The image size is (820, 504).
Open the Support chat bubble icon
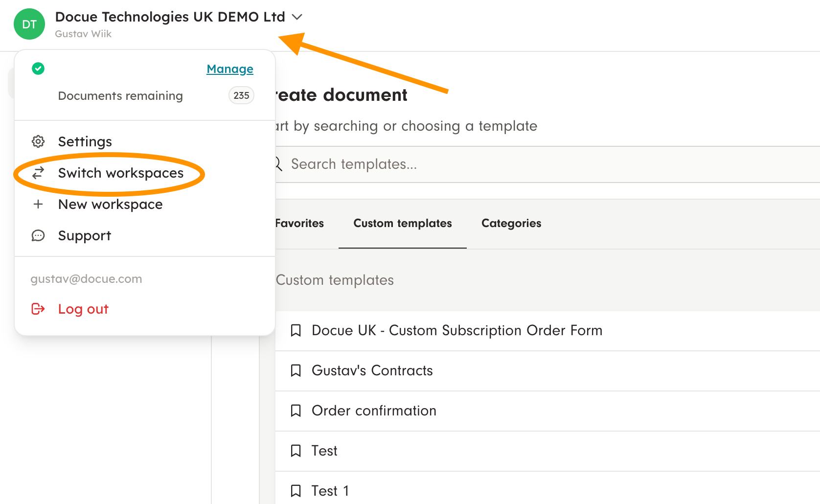click(x=38, y=236)
